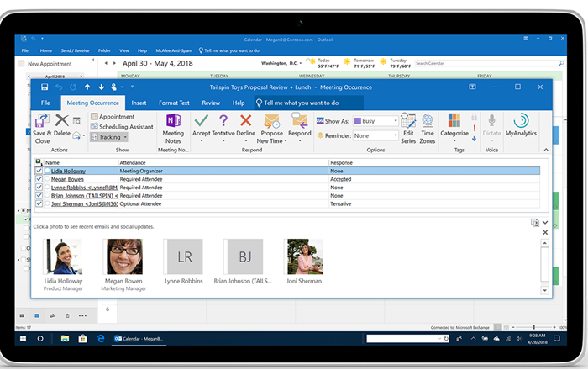This screenshot has width=588, height=370.
Task: Switch to Calendar view in Outlook navigation bar
Action: tap(37, 315)
